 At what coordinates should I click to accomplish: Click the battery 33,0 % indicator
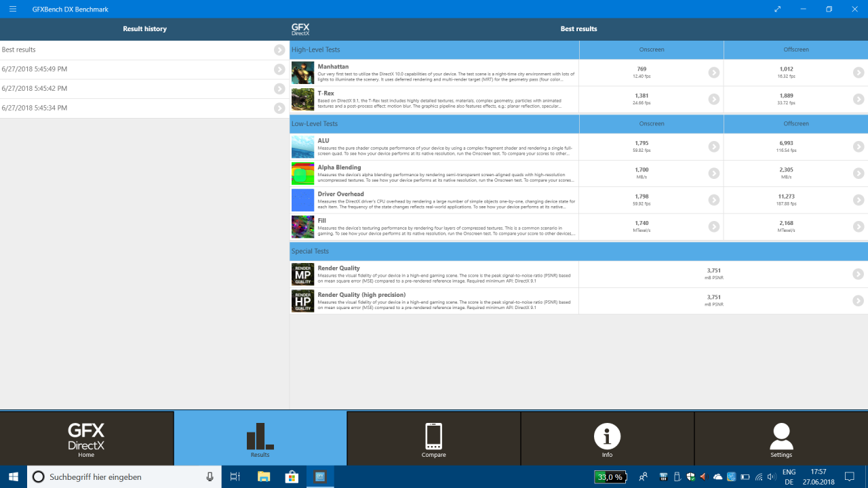click(610, 477)
